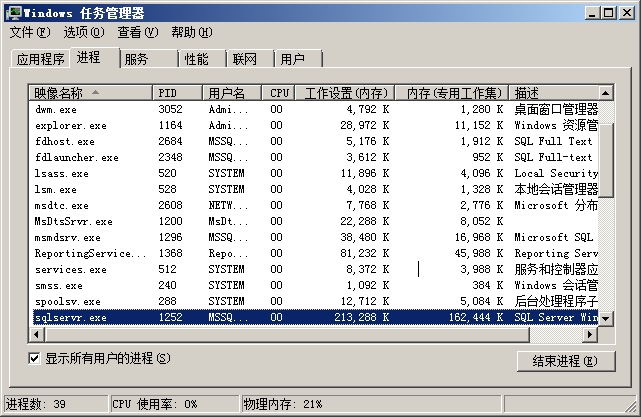Viewport: 641px width, 417px height.
Task: Click 物理内存: 21% status entry
Action: (371, 404)
